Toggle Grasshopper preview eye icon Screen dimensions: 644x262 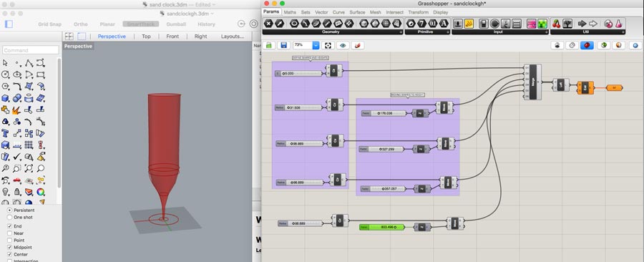[x=343, y=45]
